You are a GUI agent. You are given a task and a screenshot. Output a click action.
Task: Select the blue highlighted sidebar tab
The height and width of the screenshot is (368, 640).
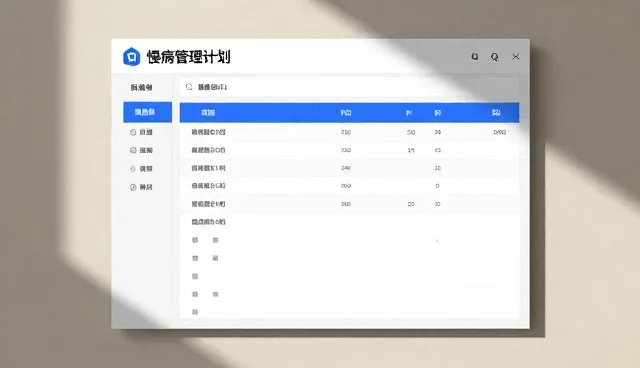147,112
